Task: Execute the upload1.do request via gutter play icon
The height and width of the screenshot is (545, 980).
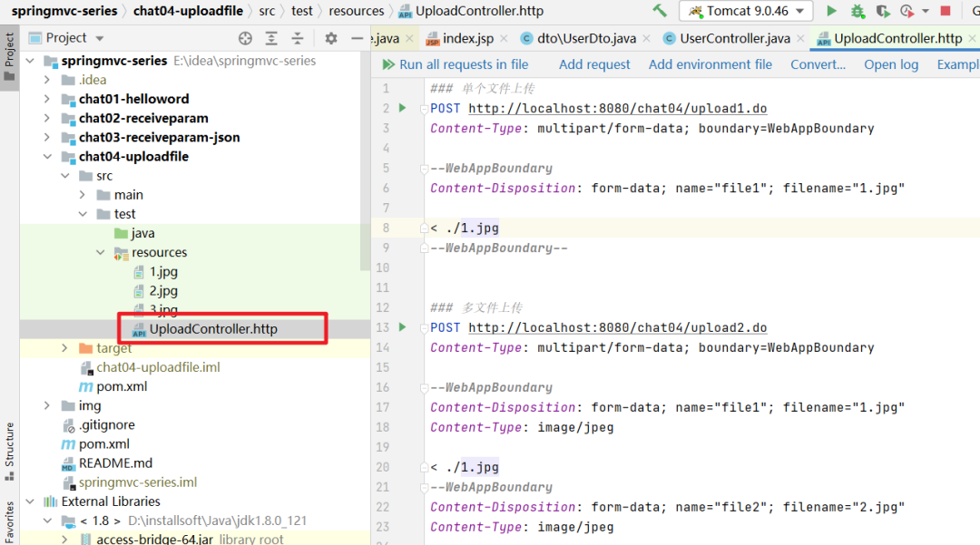Action: (x=401, y=108)
